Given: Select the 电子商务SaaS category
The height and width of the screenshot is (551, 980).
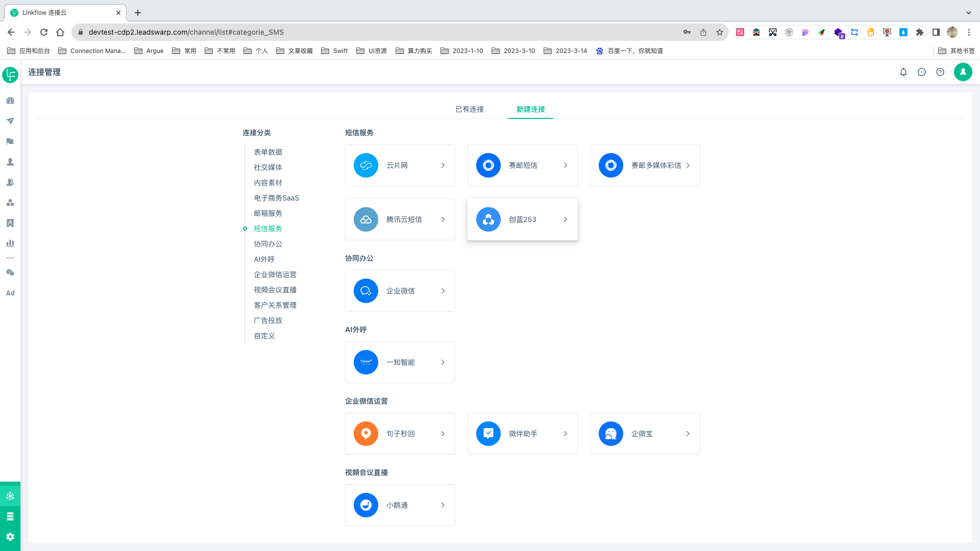Looking at the screenshot, I should [x=277, y=198].
